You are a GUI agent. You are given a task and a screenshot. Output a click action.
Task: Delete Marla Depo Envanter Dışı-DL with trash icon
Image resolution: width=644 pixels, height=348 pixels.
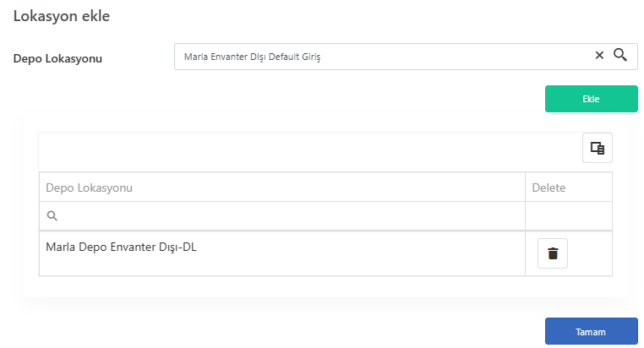coord(553,253)
